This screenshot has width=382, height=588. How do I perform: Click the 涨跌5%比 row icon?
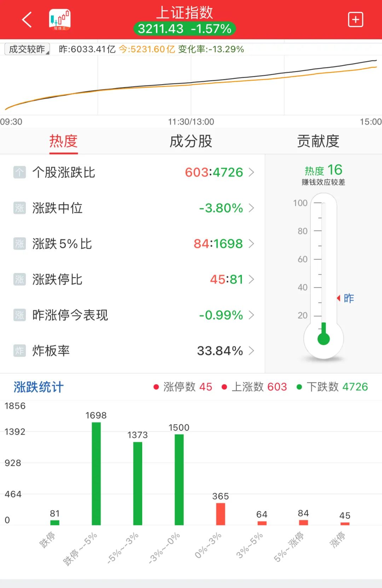coord(19,244)
